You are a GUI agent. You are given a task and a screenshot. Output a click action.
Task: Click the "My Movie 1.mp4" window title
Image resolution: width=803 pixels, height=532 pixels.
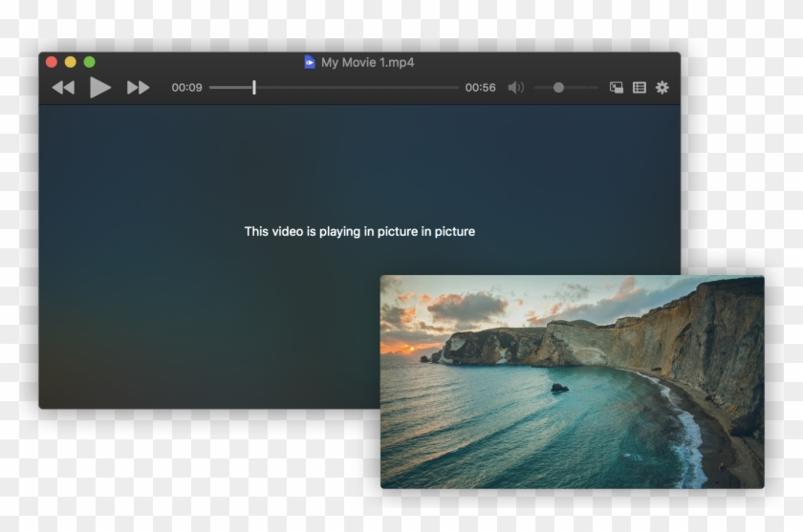[x=367, y=62]
